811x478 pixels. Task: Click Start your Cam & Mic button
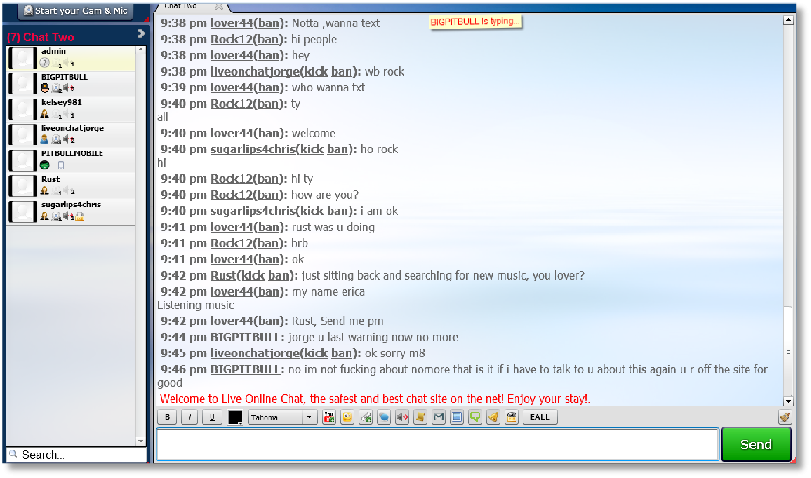[76, 11]
